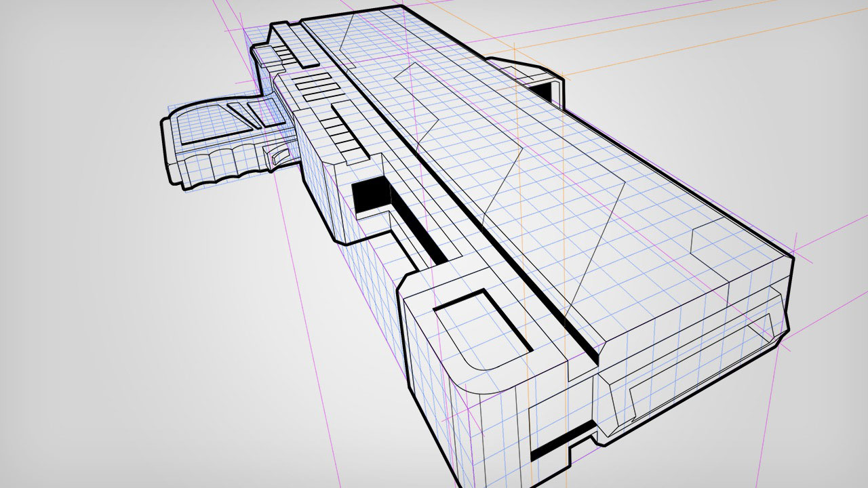Screen dimensions: 868x488
Task: Select the solid black square opening
Action: click(x=372, y=196)
